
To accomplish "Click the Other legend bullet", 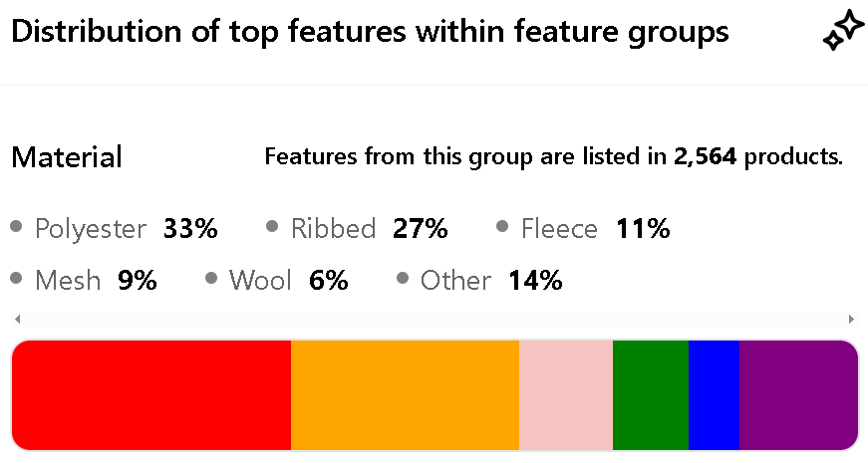I will (402, 279).
